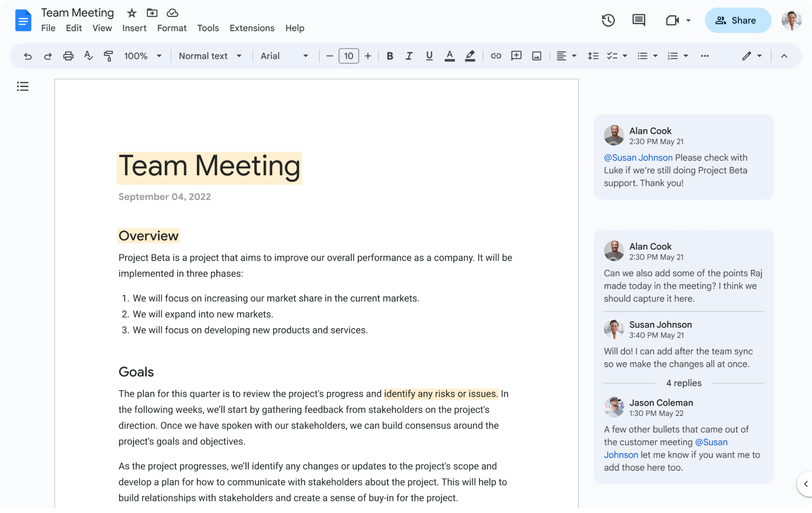Insert a checklist
This screenshot has height=513, width=812.
click(x=613, y=56)
